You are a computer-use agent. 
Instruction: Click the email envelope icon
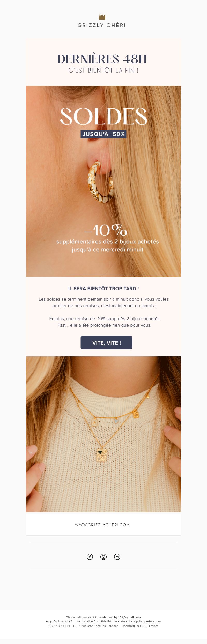[117, 557]
